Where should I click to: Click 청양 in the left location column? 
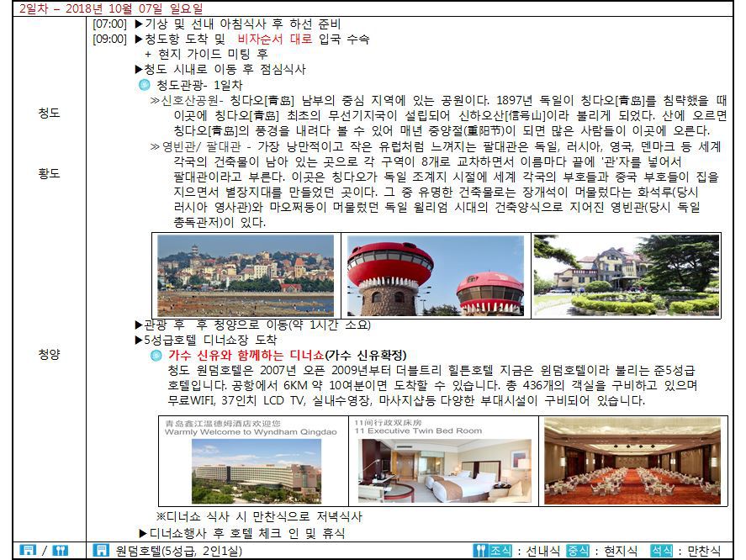pos(49,354)
